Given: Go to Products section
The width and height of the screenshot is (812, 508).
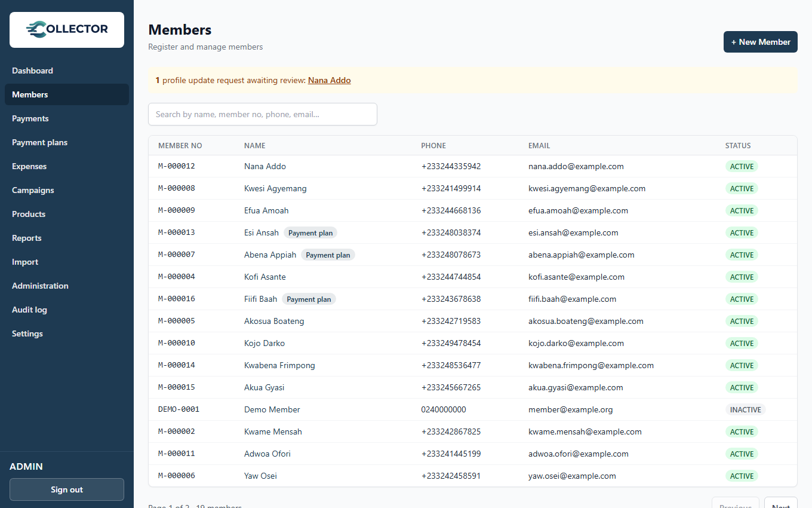Looking at the screenshot, I should [67, 214].
